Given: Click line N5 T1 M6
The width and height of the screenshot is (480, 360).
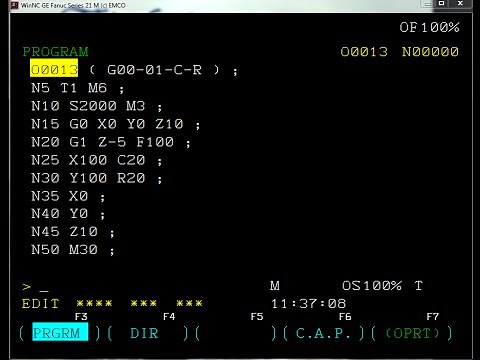Looking at the screenshot, I should tap(77, 88).
